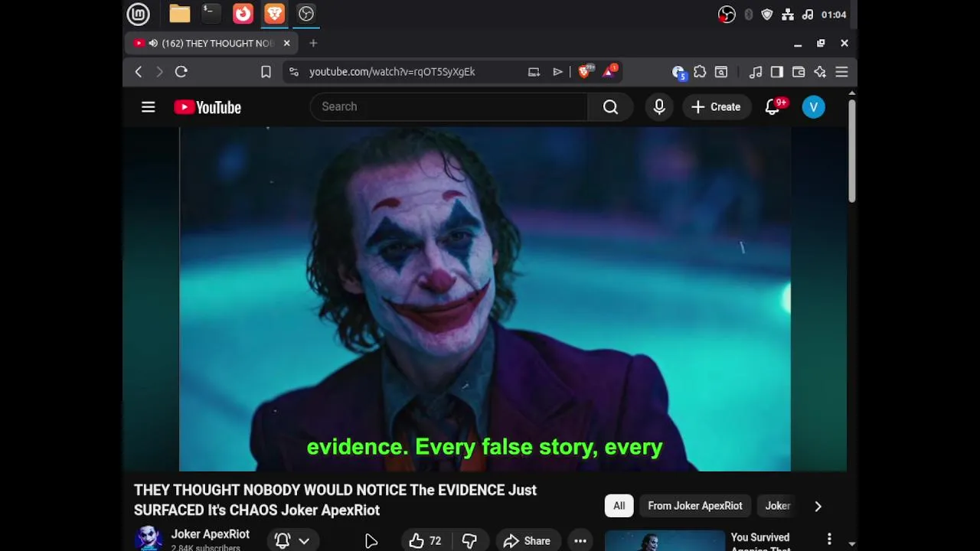Image resolution: width=980 pixels, height=551 pixels.
Task: Open the clock showing 01:04
Action: [834, 15]
